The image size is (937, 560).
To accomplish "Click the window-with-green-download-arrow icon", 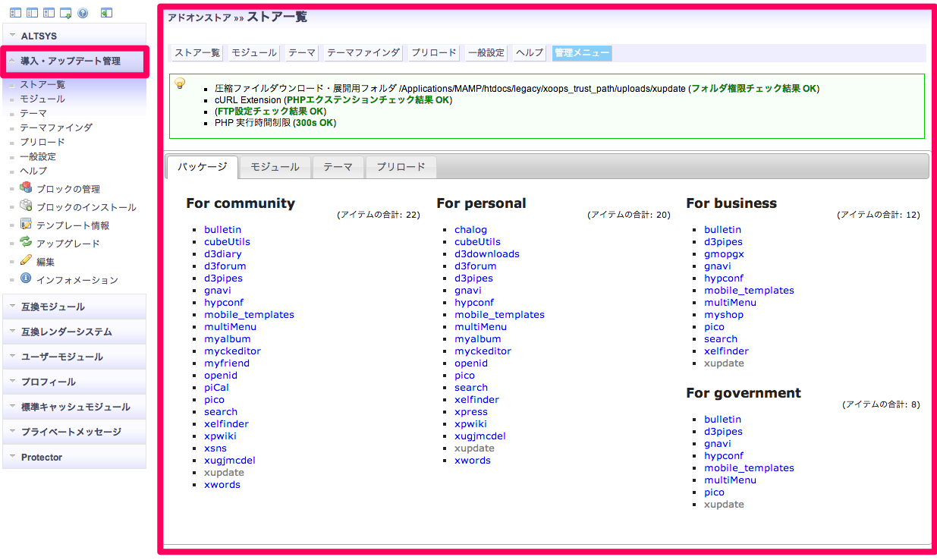I will coord(65,13).
